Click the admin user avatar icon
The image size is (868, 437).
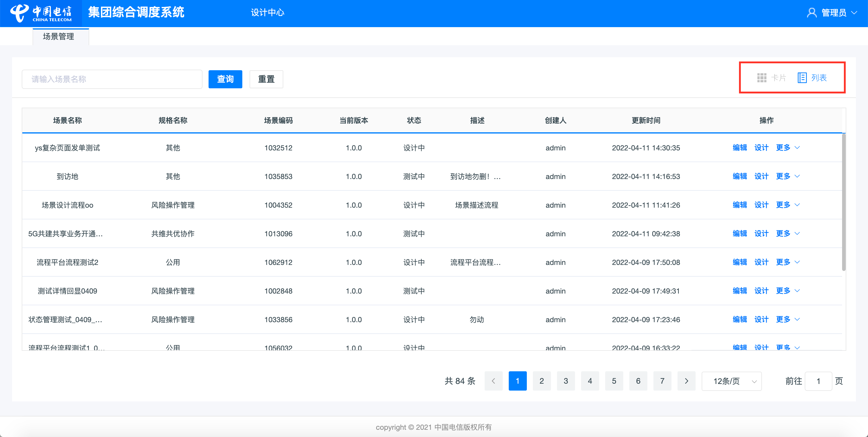point(812,13)
